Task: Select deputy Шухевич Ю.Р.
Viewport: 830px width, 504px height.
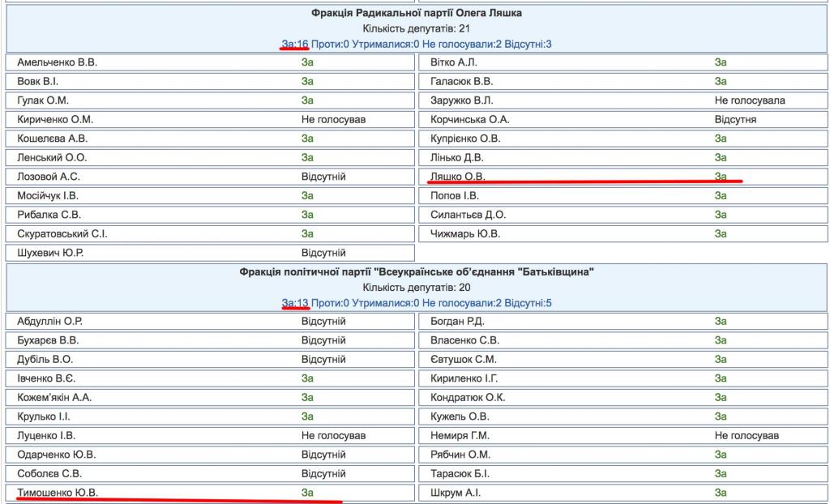Action: pyautogui.click(x=49, y=253)
